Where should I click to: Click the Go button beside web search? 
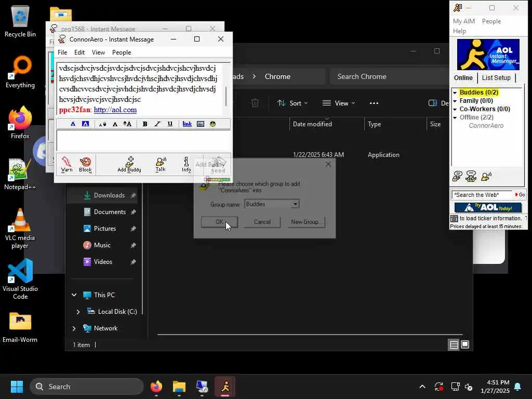[520, 195]
